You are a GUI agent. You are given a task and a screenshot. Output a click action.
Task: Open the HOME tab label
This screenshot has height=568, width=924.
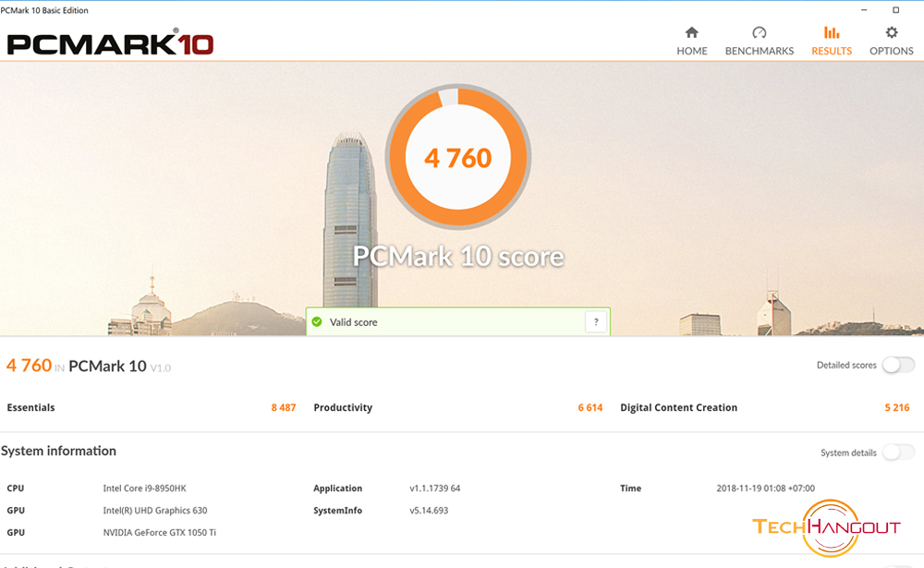692,52
